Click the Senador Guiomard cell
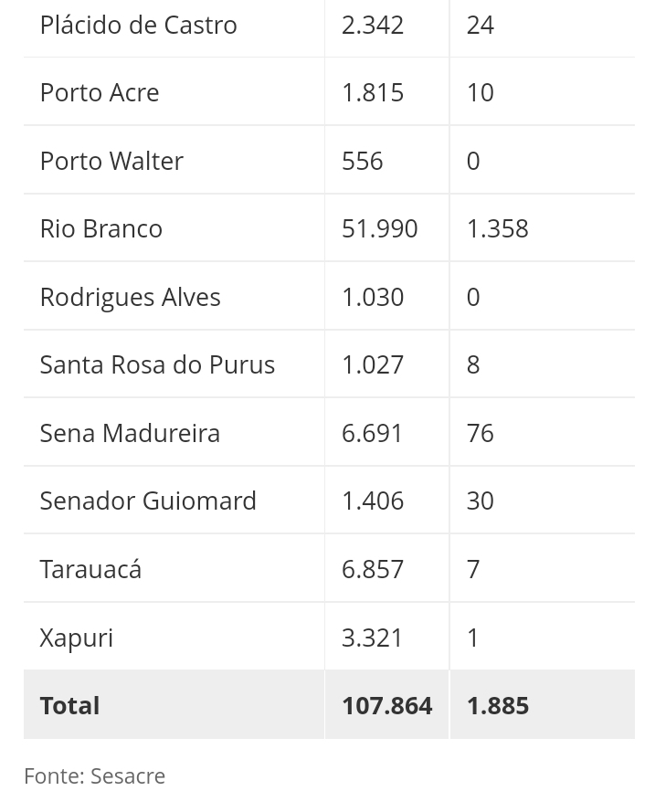Screen dimensions: 655x812 tap(148, 501)
